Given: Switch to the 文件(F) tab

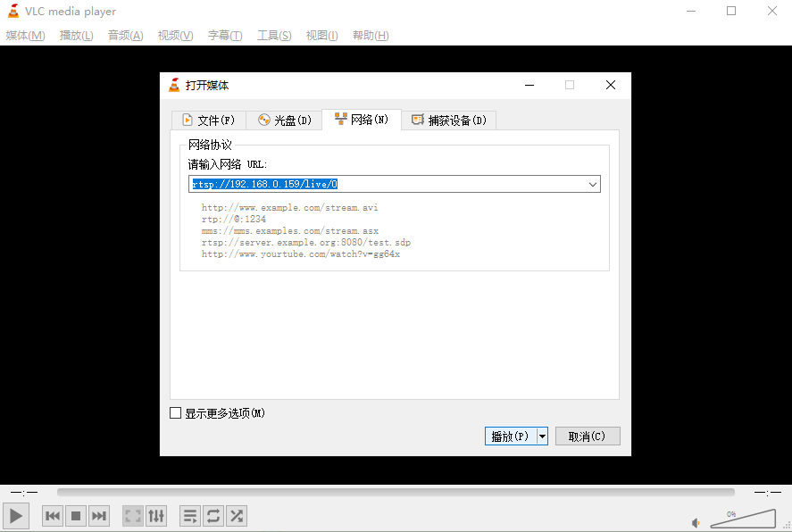Looking at the screenshot, I should coord(209,121).
